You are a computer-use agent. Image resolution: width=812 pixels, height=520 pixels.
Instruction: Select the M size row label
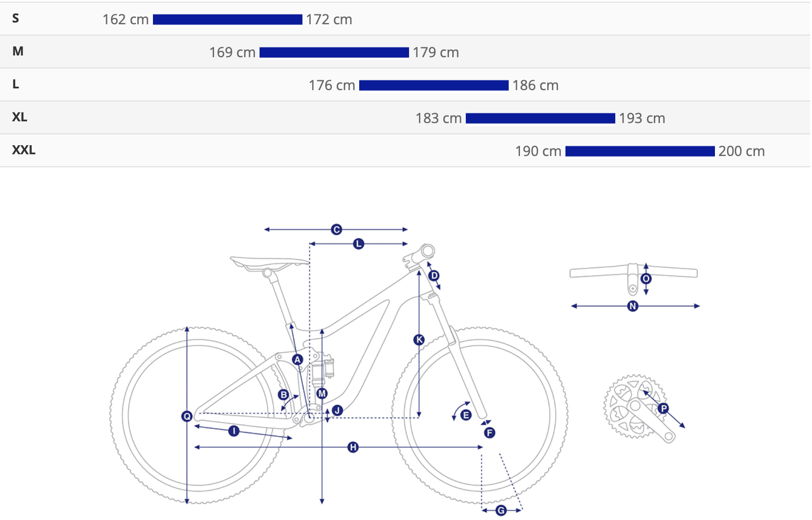pos(18,51)
